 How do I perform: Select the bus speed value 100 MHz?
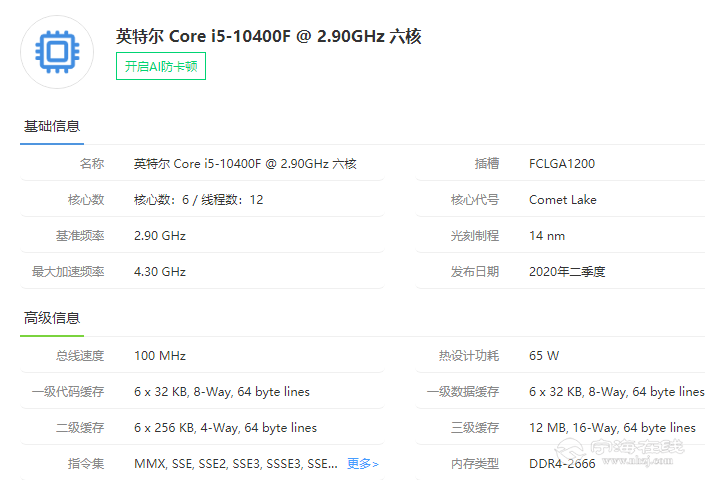(x=160, y=356)
